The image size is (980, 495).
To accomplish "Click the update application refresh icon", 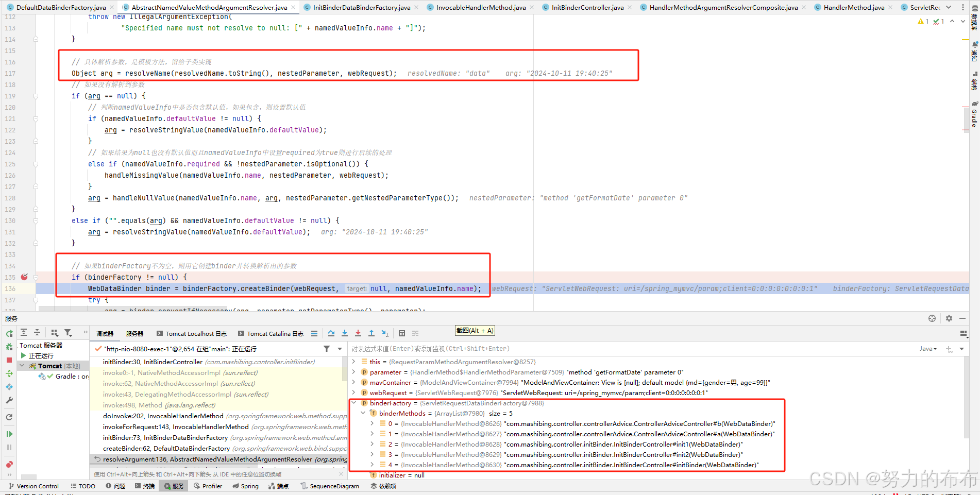I will (9, 417).
